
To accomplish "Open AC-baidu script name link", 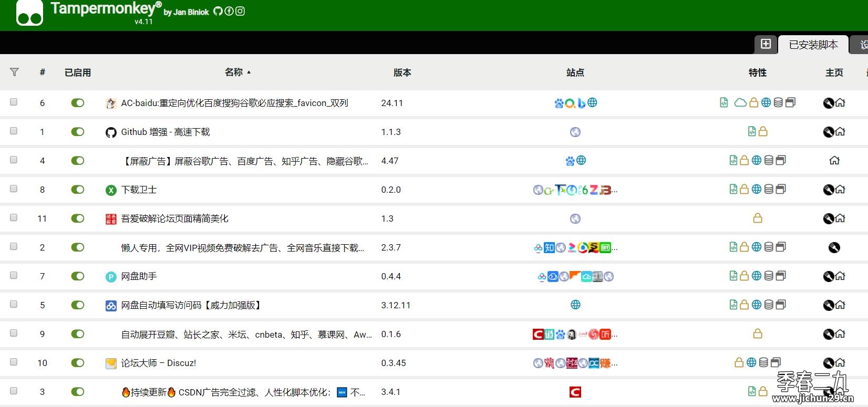I will pyautogui.click(x=234, y=103).
